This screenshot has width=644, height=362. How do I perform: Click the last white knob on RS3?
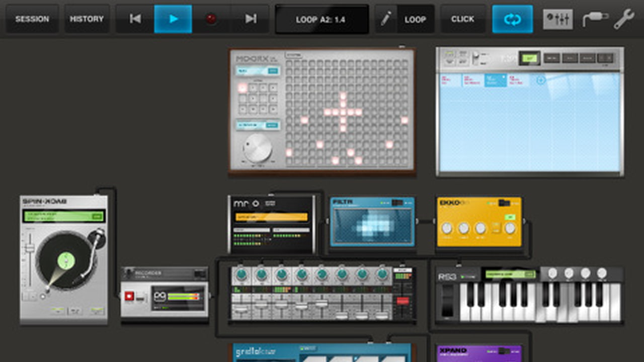(x=602, y=273)
